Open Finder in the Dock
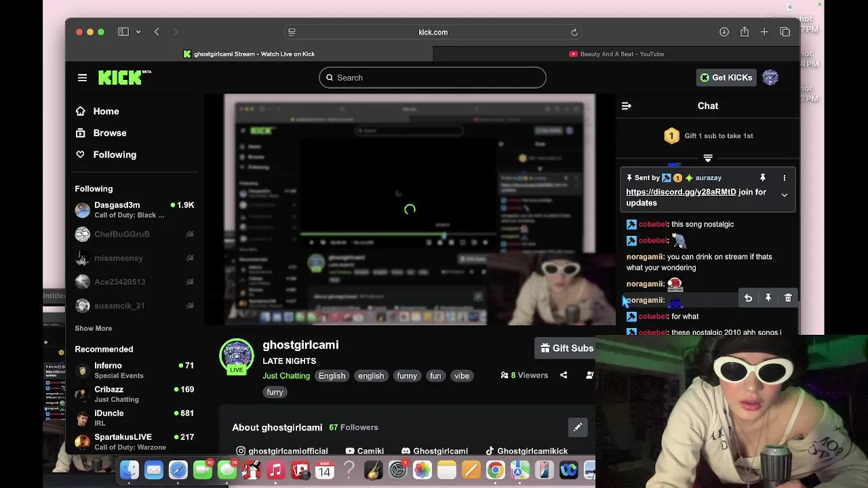This screenshot has height=488, width=868. 129,470
